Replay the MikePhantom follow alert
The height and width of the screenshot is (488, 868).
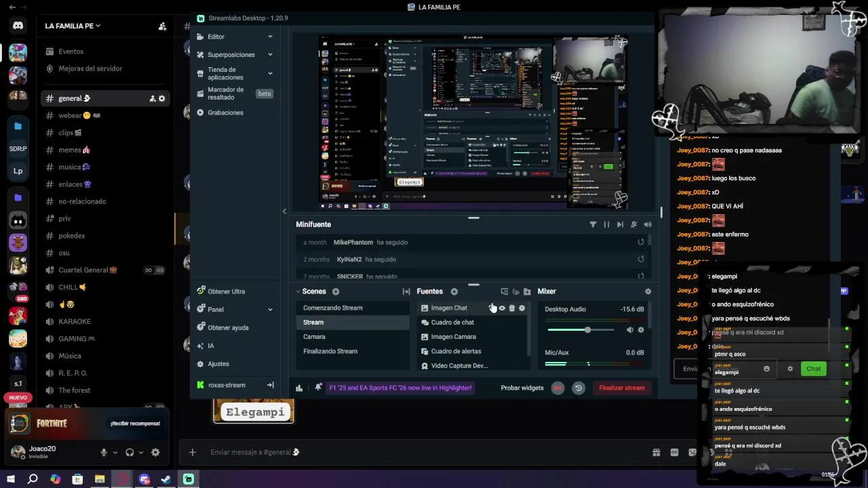tap(641, 242)
